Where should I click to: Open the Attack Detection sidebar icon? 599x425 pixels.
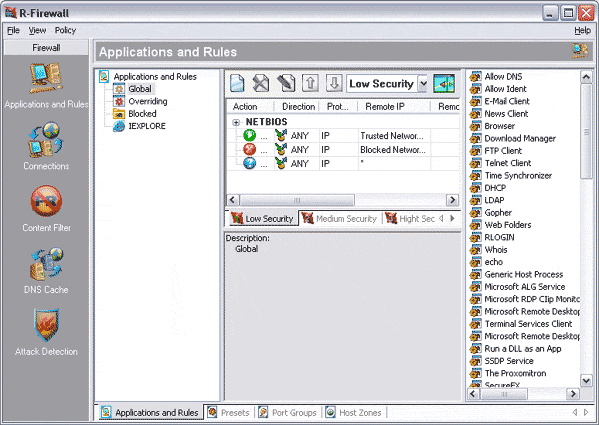[46, 325]
